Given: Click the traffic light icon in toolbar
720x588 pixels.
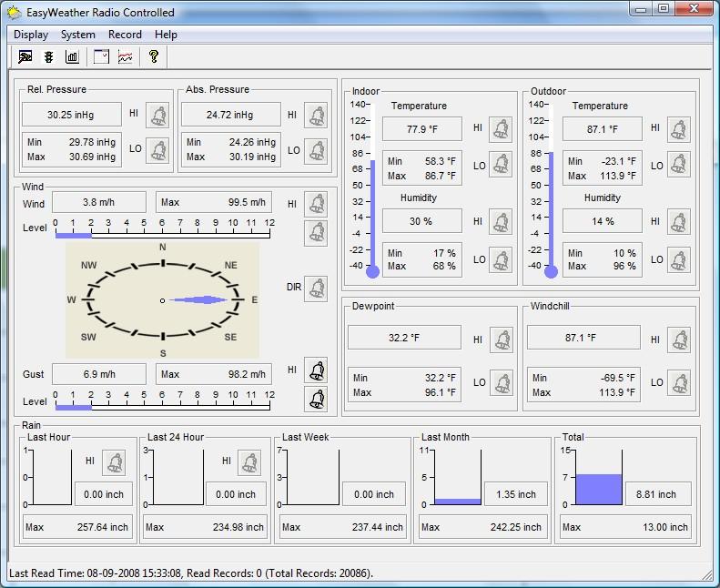Looking at the screenshot, I should [x=49, y=56].
